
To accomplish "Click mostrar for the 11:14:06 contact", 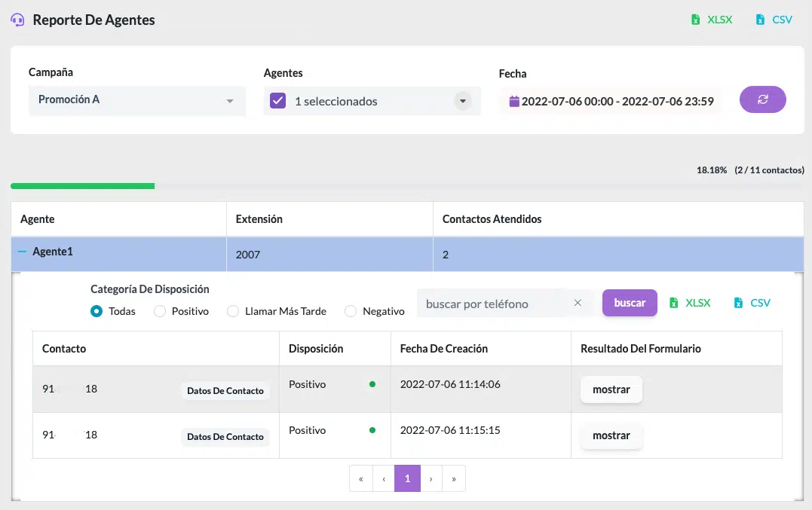I will point(611,389).
